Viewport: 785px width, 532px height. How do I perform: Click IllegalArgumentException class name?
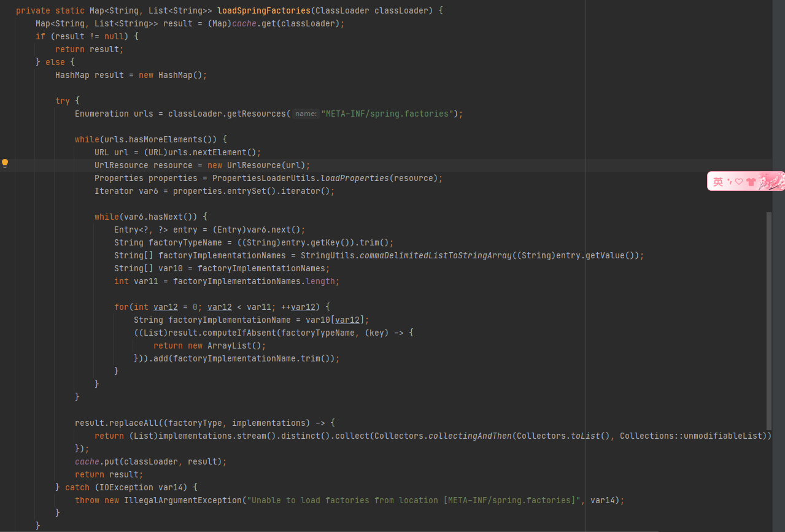(183, 501)
